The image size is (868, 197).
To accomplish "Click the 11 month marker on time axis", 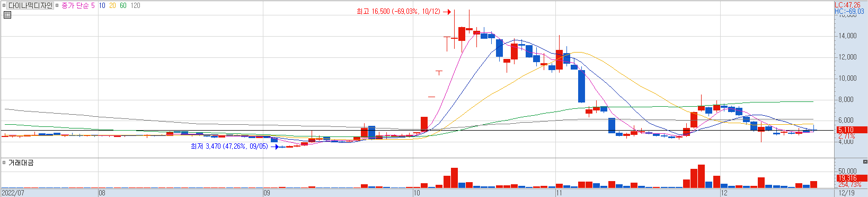I will [559, 193].
